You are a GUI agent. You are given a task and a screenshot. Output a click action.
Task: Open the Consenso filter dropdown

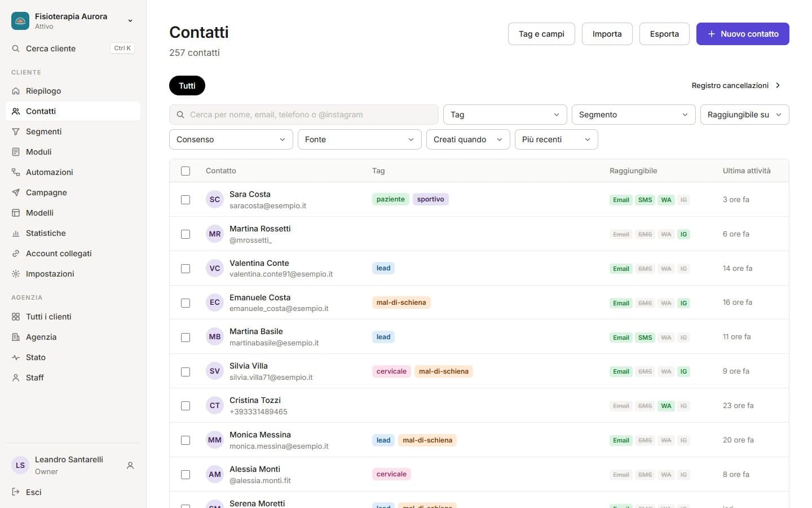tap(231, 139)
